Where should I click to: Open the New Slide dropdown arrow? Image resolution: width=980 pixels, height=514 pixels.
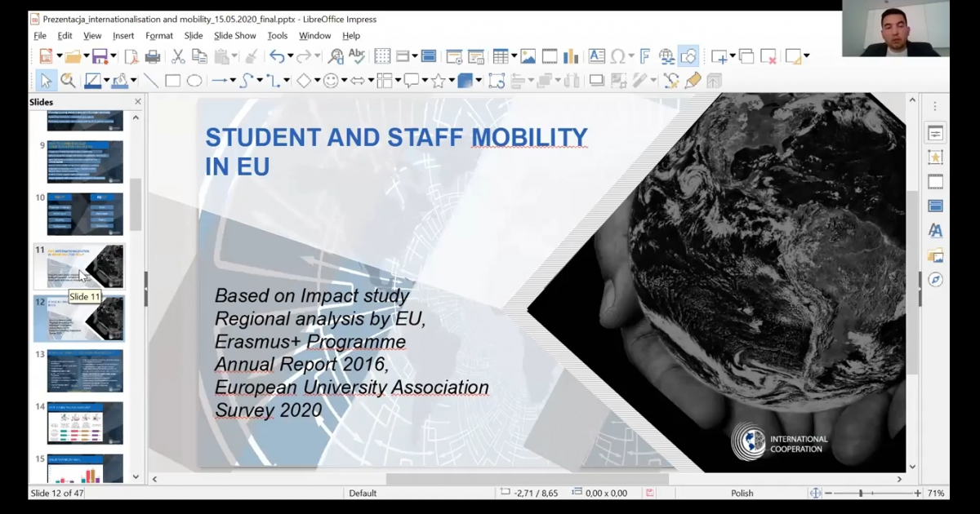(x=733, y=56)
